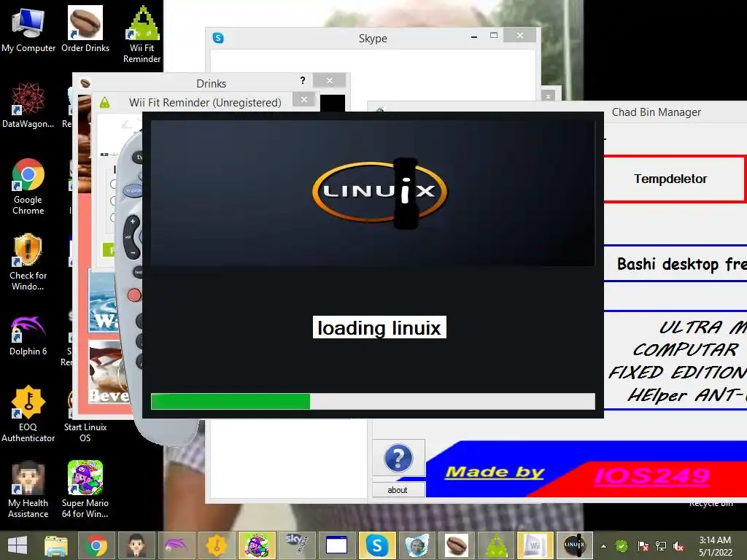The image size is (747, 560).
Task: Open Chrome from the taskbar
Action: click(96, 545)
